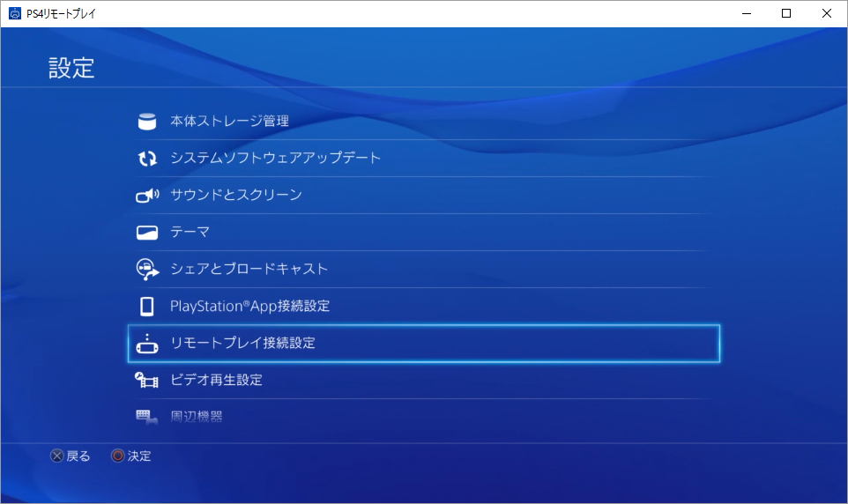Select the 周辺機器 entry
The width and height of the screenshot is (848, 504).
(x=424, y=417)
